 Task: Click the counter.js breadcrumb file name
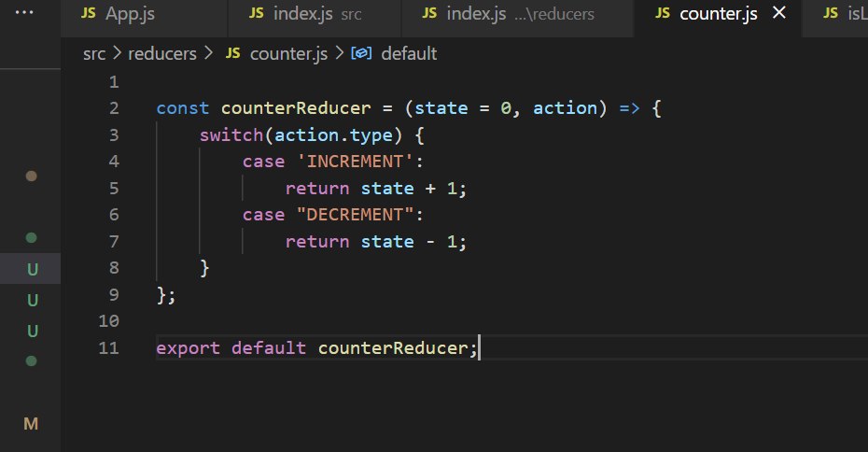(x=287, y=54)
